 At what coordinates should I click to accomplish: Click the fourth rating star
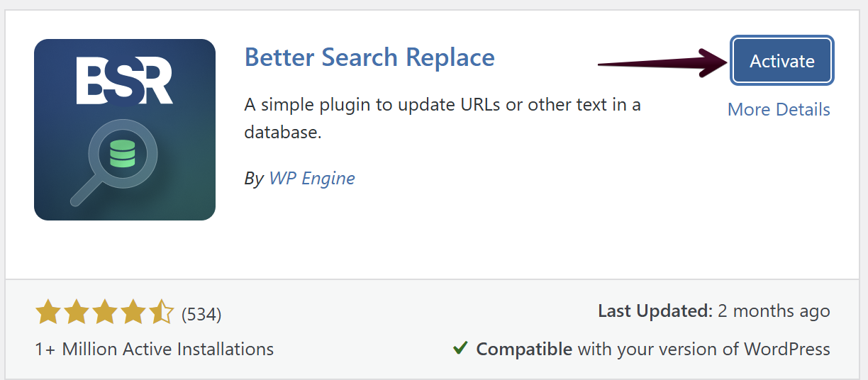coord(133,313)
